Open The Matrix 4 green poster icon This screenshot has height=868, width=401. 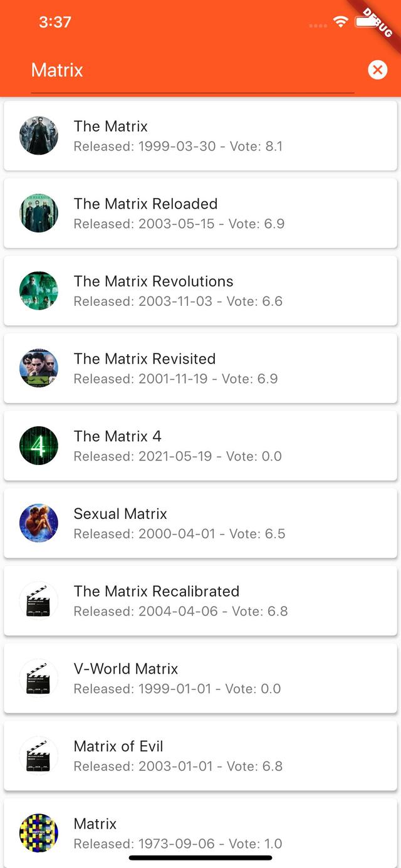39,446
